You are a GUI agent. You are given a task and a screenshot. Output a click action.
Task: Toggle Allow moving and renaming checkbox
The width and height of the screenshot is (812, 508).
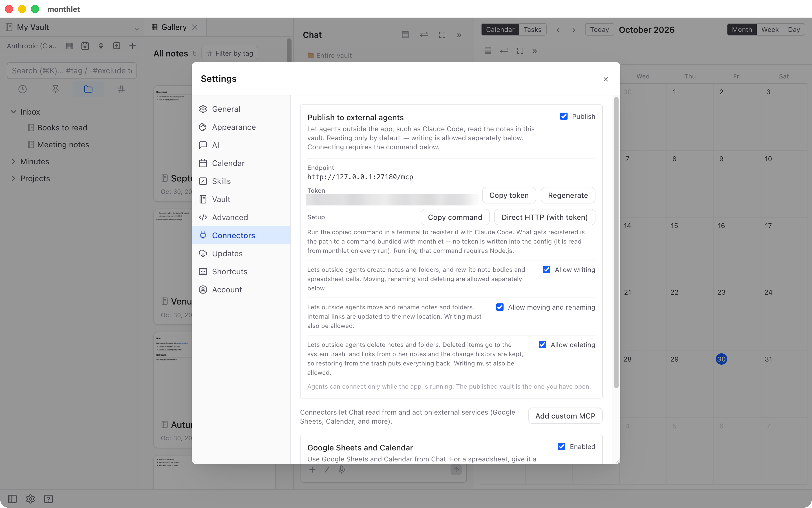pos(500,307)
